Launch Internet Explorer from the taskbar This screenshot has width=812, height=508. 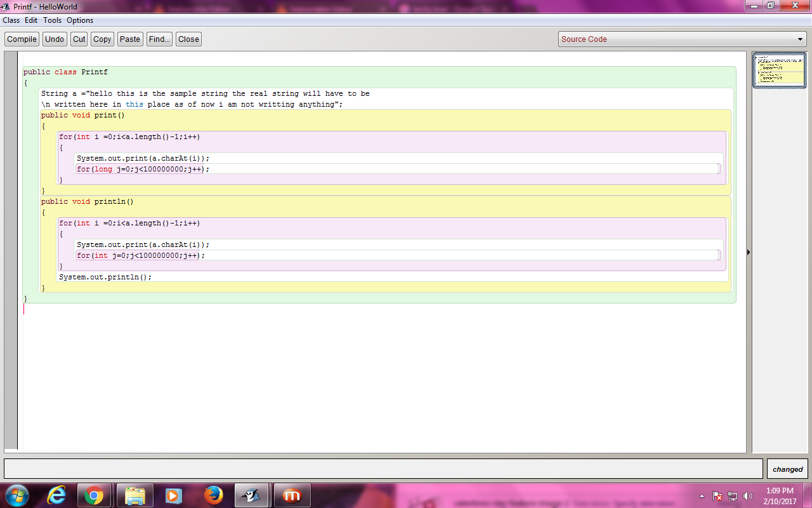pyautogui.click(x=57, y=495)
